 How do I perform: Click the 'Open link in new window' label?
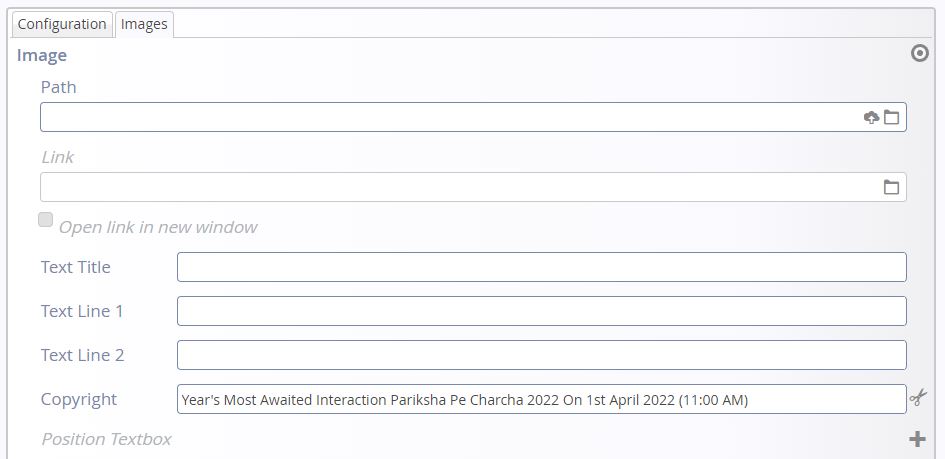tap(158, 227)
